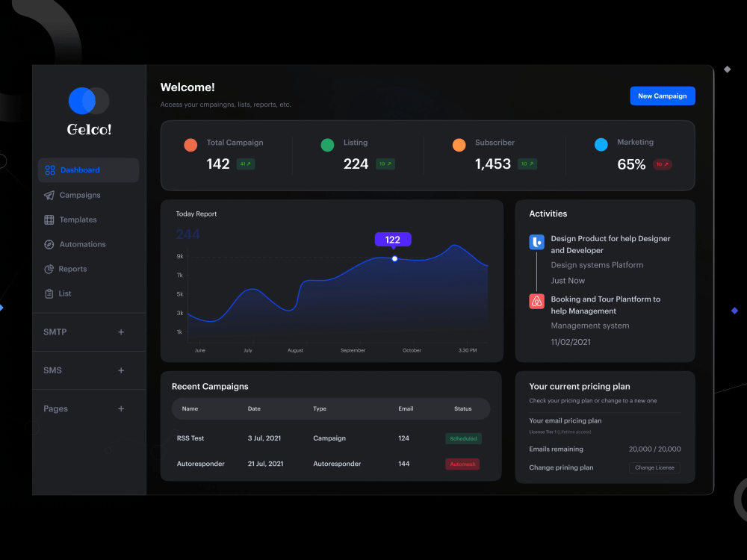Screen dimensions: 747x560
Task: Click the Campaign type cell for RSS Test
Action: point(329,438)
